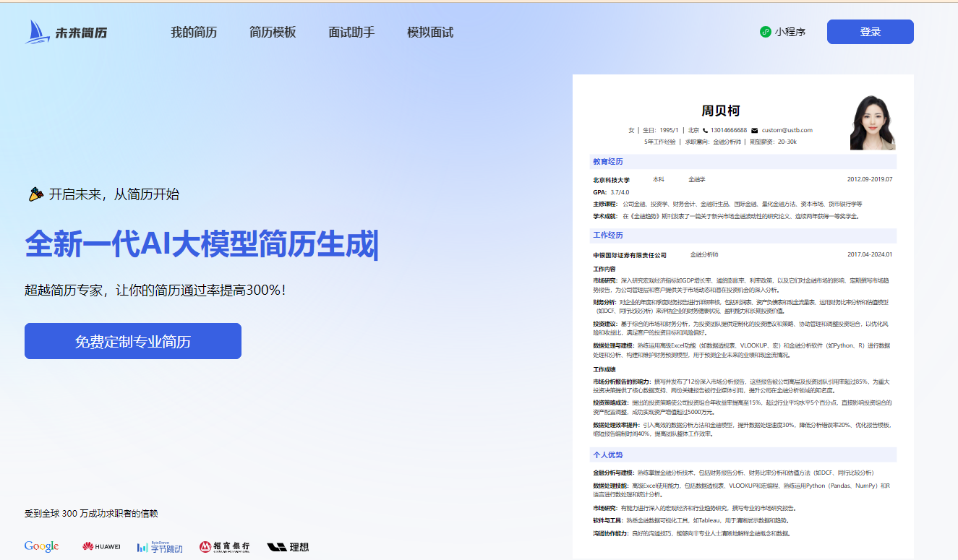Click the 理想 Li Auto logo

coord(288,547)
